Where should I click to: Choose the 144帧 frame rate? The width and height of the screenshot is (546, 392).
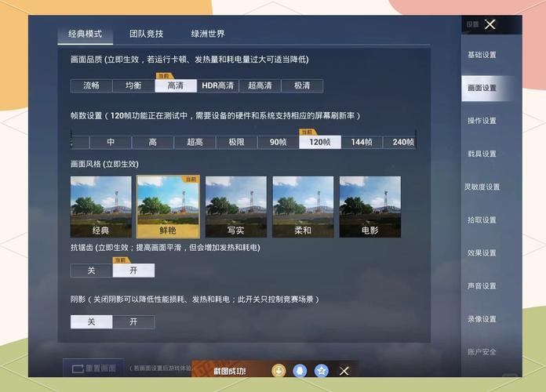(362, 142)
